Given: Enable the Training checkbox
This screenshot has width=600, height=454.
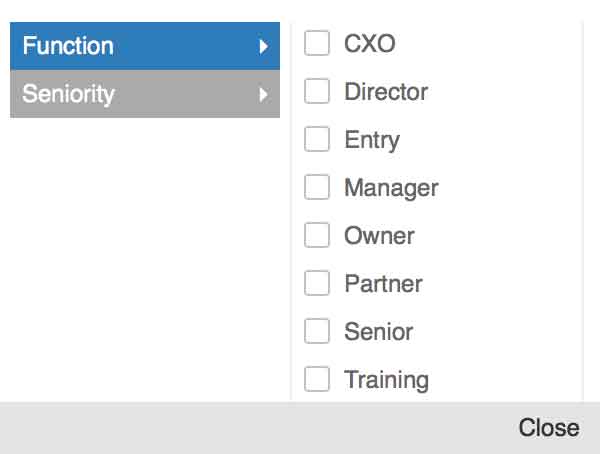Looking at the screenshot, I should pos(317,380).
